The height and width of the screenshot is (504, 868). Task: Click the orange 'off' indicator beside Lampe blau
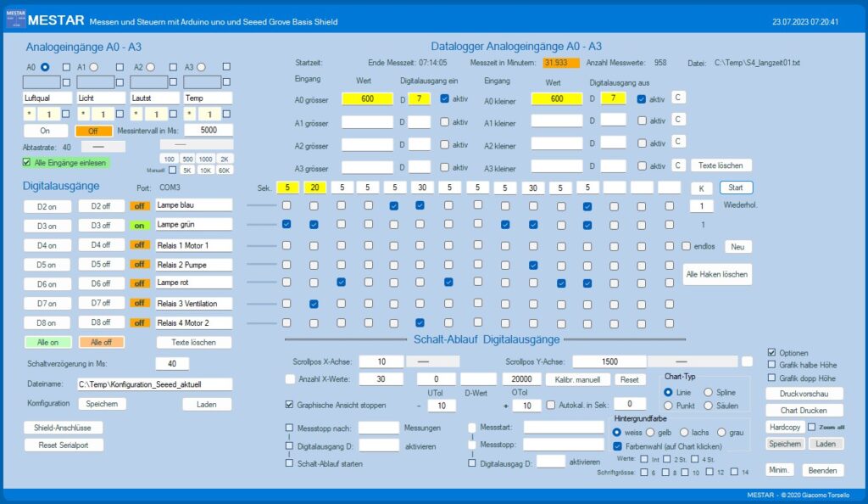139,205
